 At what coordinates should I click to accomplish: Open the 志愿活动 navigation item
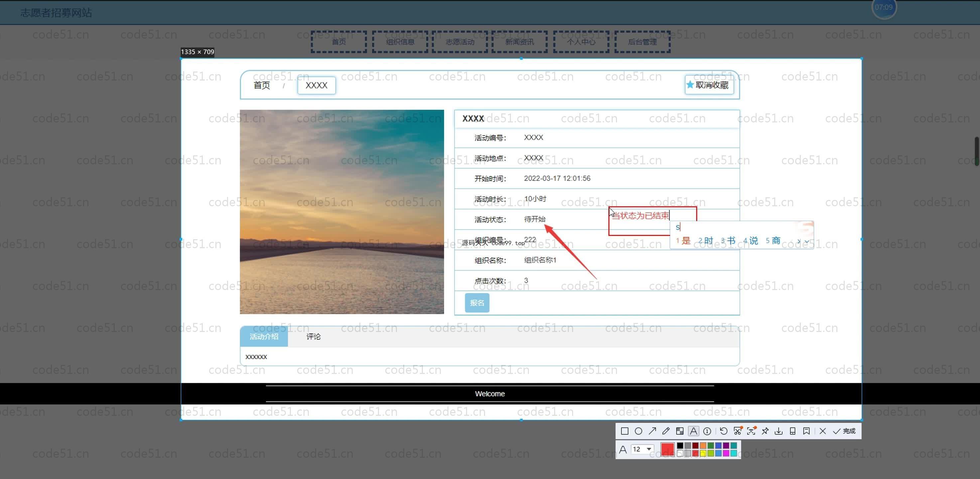[460, 42]
